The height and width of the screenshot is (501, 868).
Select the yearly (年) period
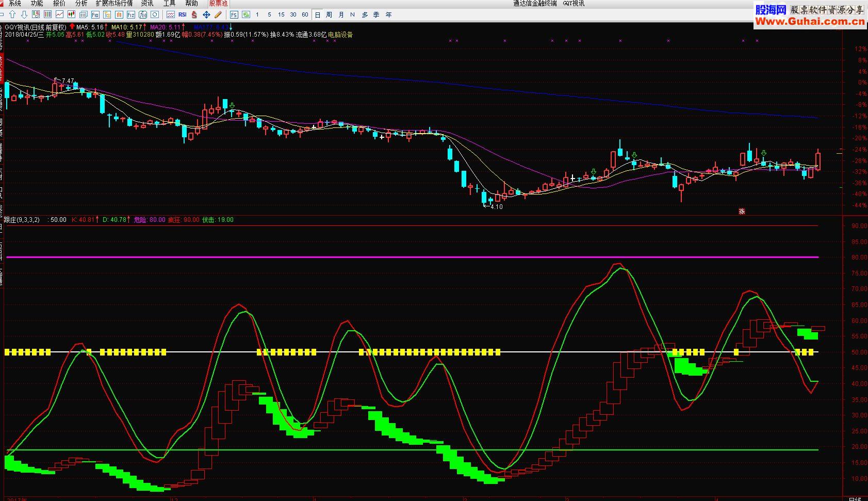point(389,14)
